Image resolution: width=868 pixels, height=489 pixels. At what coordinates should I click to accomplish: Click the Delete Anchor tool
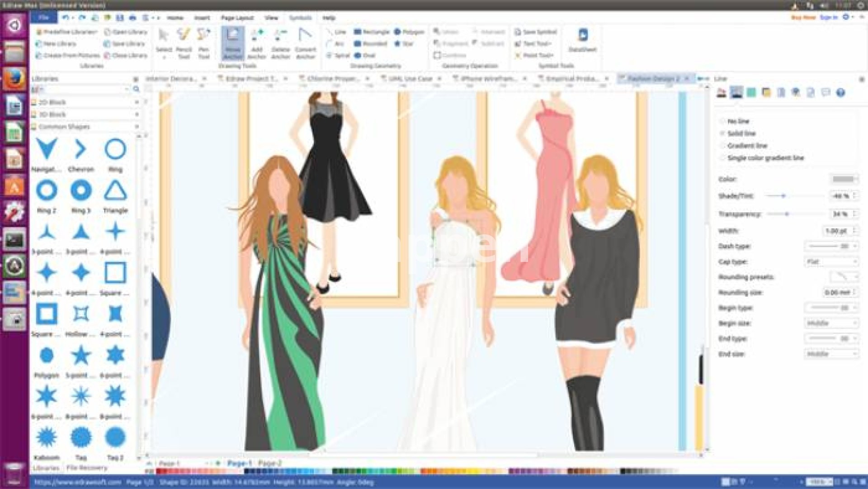tap(280, 42)
